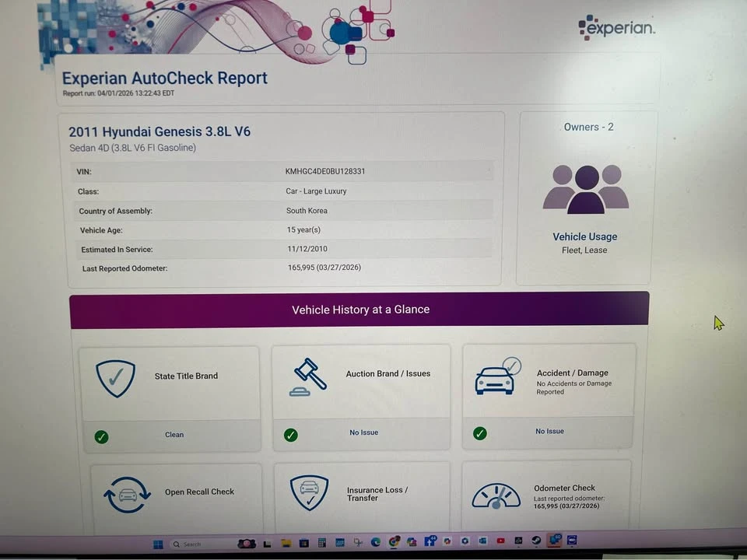This screenshot has width=747, height=560.
Task: Click No Issue under Accident / Damage
Action: pyautogui.click(x=550, y=431)
